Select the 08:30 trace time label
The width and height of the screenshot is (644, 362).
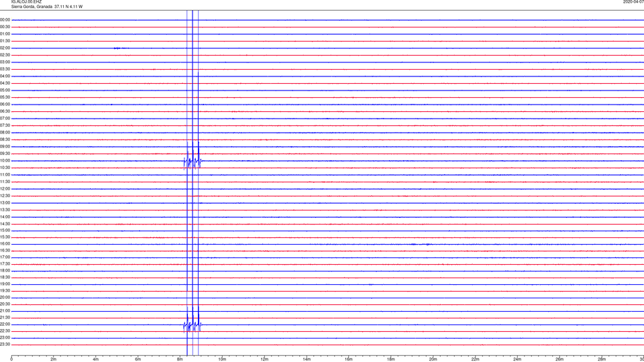(x=5, y=139)
